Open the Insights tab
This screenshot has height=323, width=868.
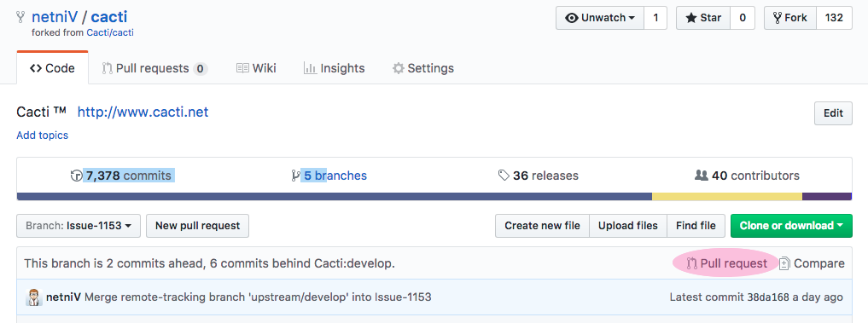tap(334, 68)
